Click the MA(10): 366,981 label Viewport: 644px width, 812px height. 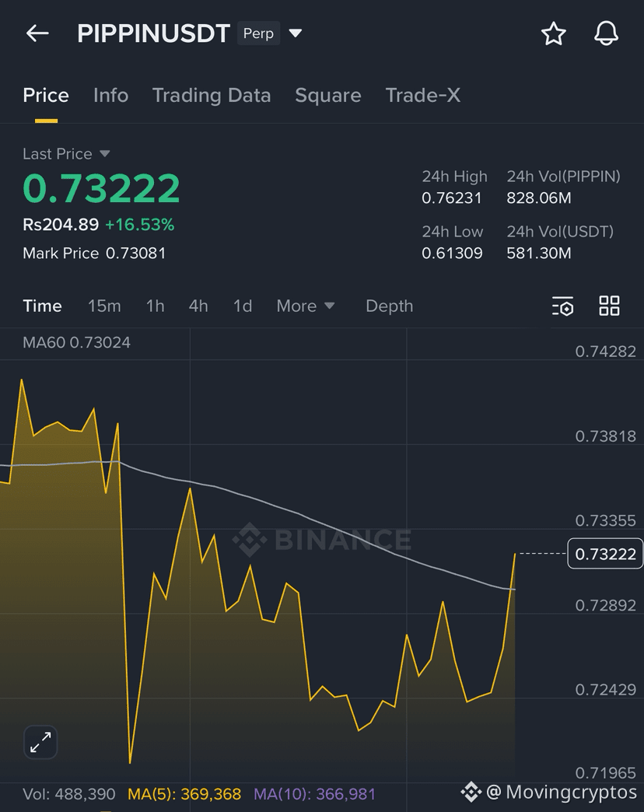pyautogui.click(x=314, y=794)
